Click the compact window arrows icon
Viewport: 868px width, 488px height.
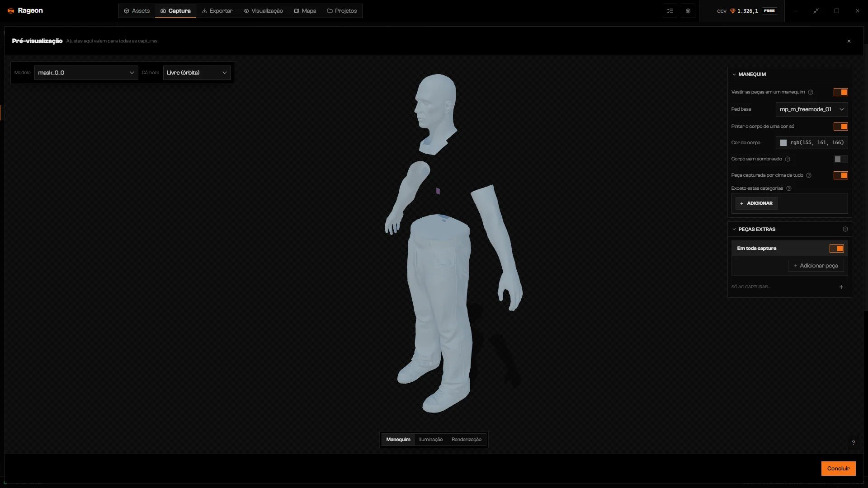816,11
